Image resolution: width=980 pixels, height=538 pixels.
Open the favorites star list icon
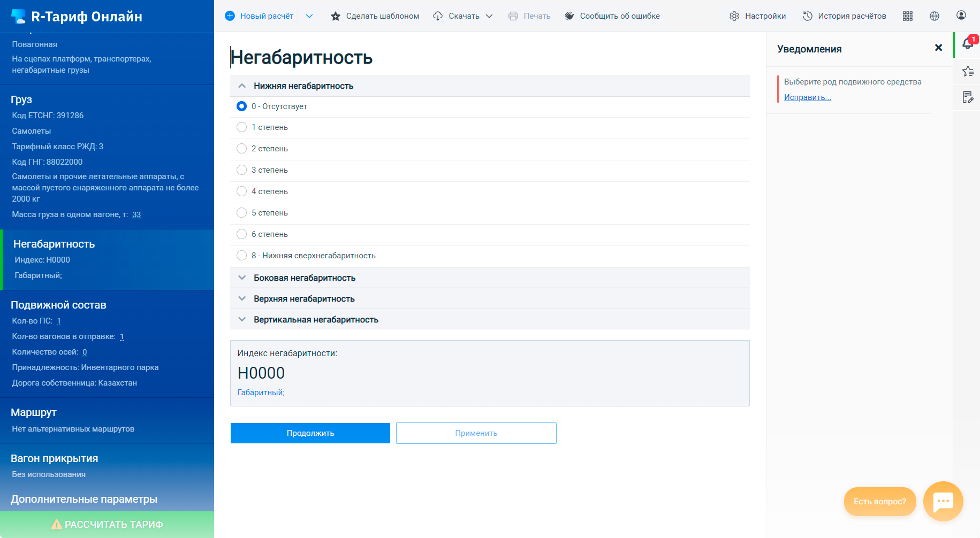coord(967,71)
